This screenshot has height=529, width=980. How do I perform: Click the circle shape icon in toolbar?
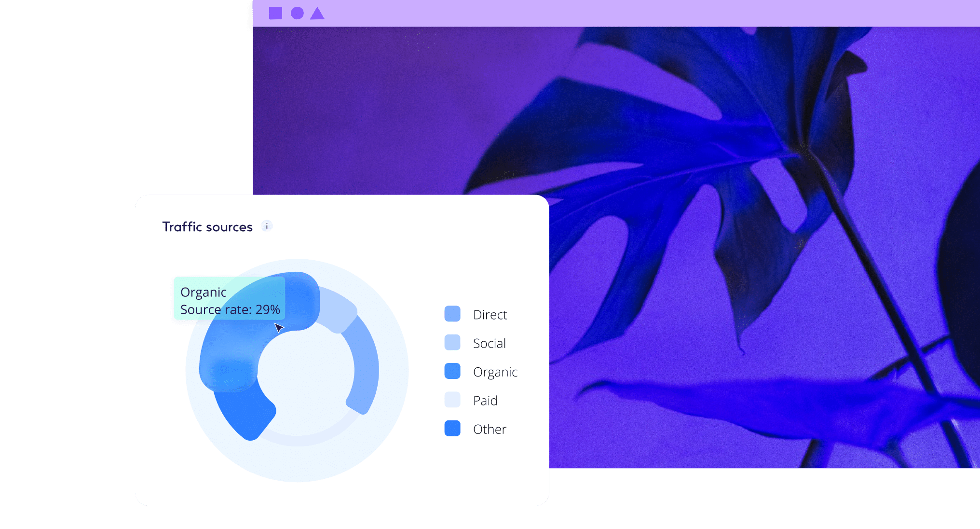293,10
